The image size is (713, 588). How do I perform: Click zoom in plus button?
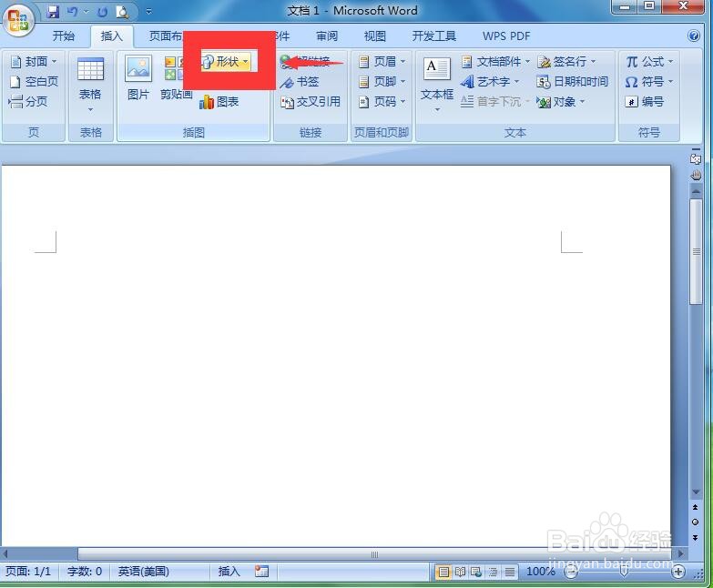678,572
